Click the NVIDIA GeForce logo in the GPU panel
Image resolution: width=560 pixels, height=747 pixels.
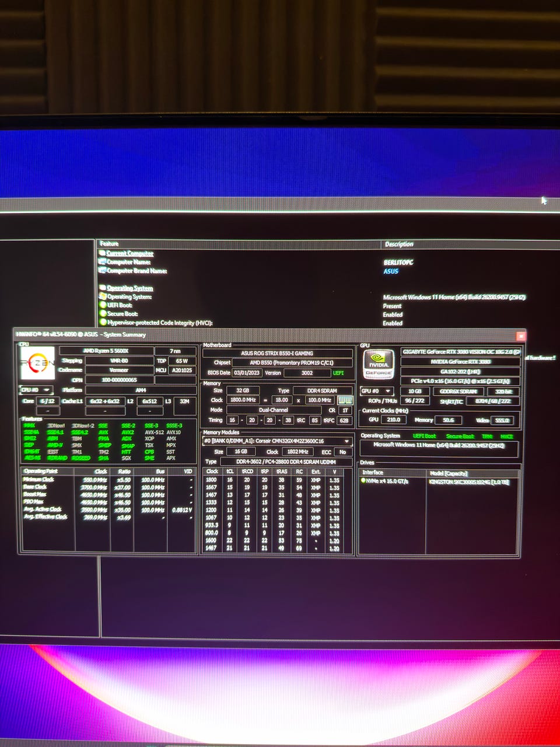coord(379,365)
